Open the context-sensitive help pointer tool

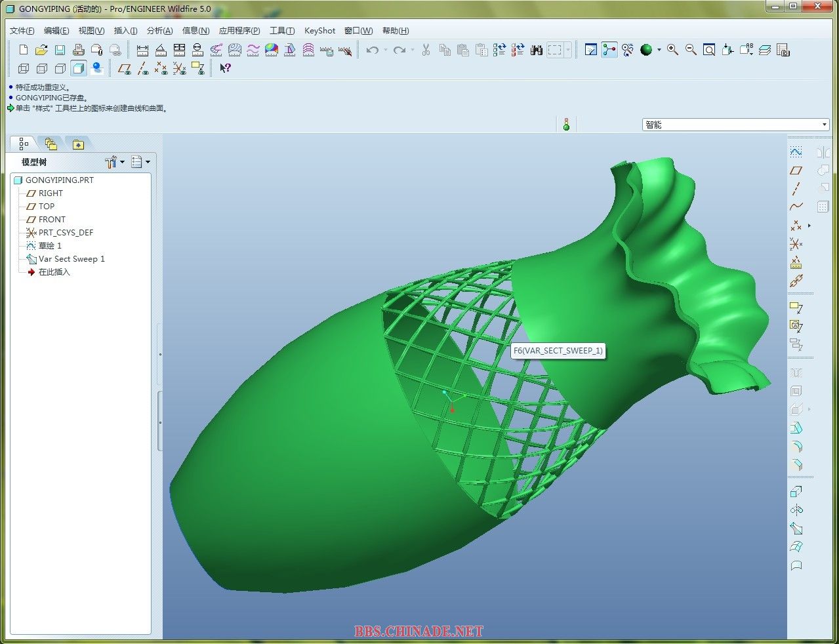click(225, 68)
